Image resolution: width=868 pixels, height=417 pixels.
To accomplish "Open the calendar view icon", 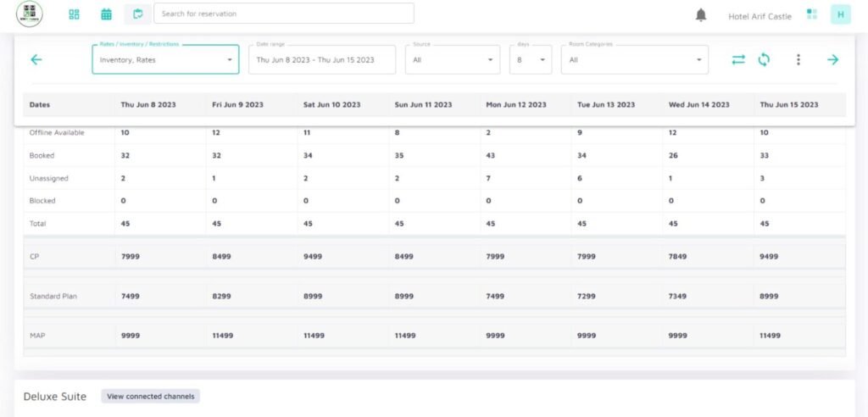I will (x=106, y=14).
